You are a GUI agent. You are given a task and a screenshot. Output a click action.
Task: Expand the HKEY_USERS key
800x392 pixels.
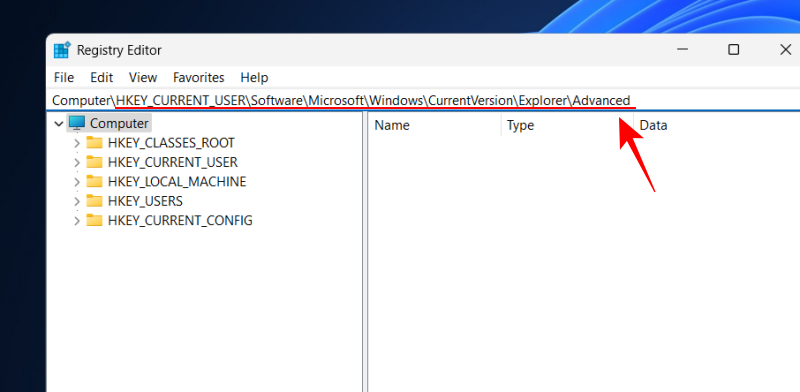pyautogui.click(x=77, y=201)
